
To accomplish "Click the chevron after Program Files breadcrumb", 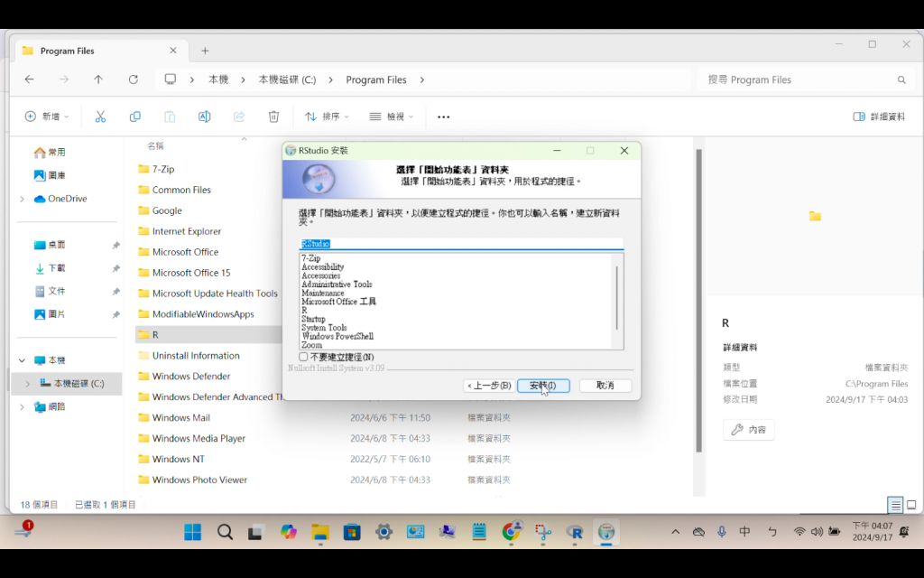I will tap(422, 79).
